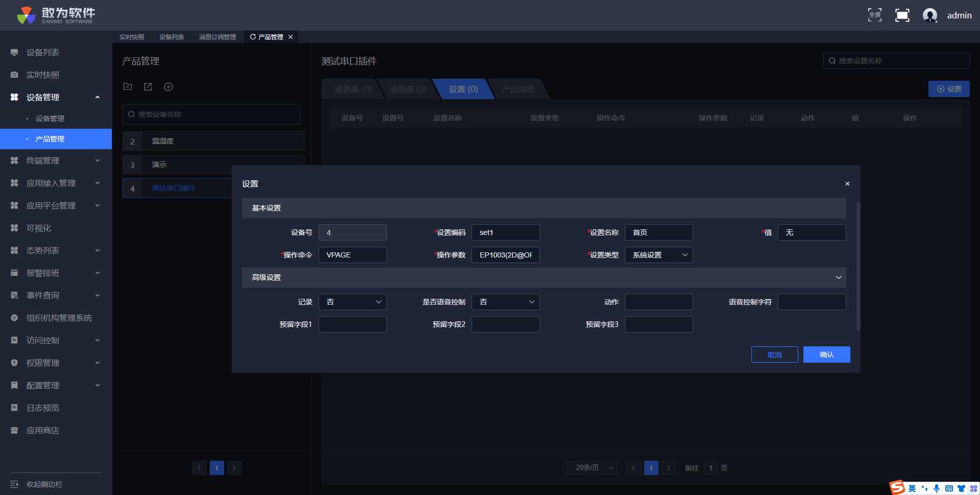
Task: Click the microphone icon in IME toolbar
Action: (x=937, y=488)
